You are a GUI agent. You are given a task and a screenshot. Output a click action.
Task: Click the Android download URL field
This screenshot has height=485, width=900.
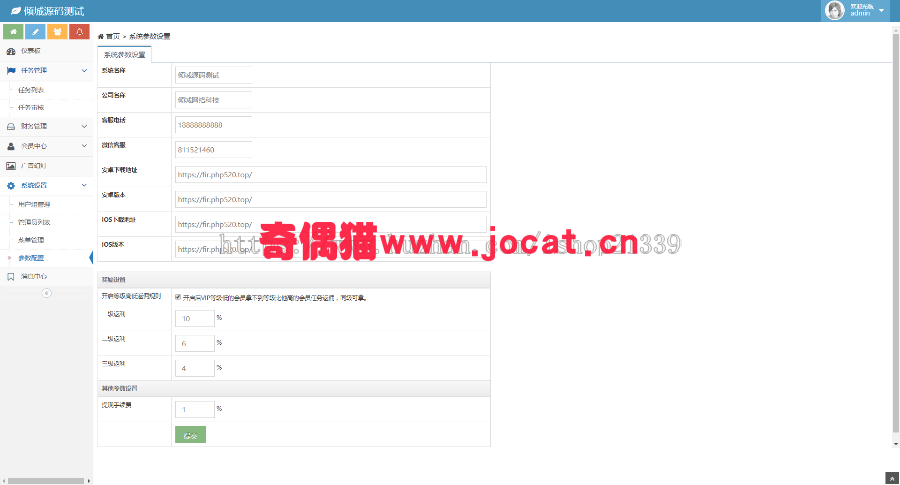tap(331, 174)
